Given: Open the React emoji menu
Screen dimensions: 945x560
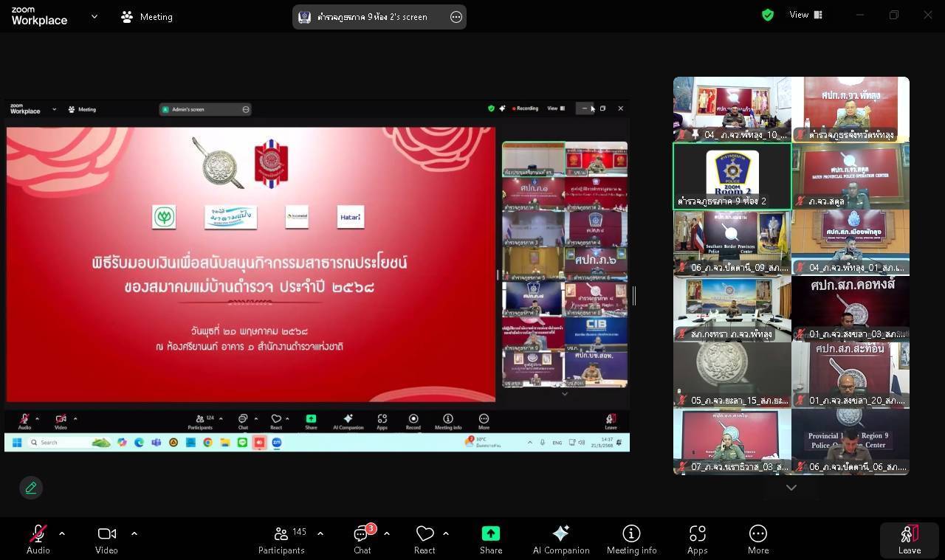Looking at the screenshot, I should (425, 539).
